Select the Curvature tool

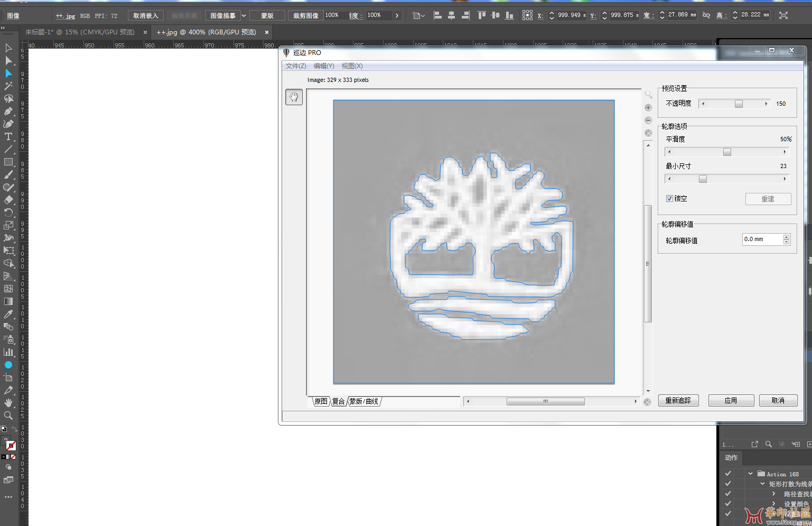pos(8,124)
